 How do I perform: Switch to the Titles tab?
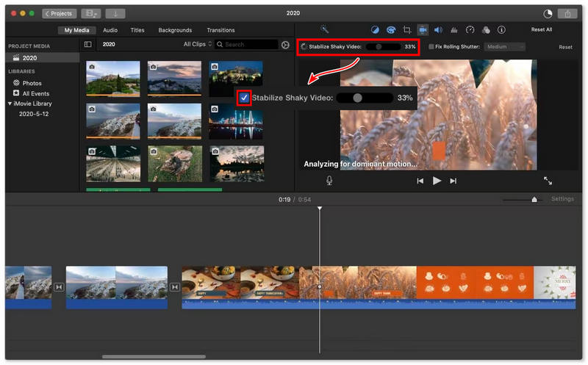click(137, 30)
